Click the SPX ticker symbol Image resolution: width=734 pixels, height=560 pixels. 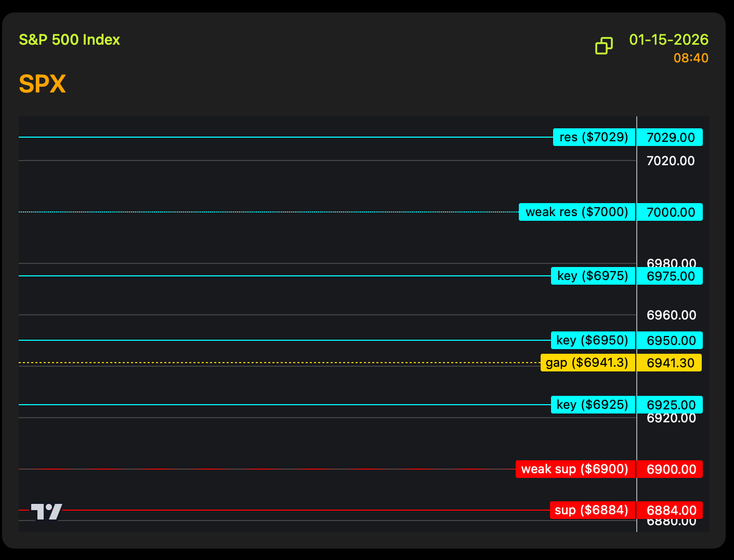(x=43, y=84)
